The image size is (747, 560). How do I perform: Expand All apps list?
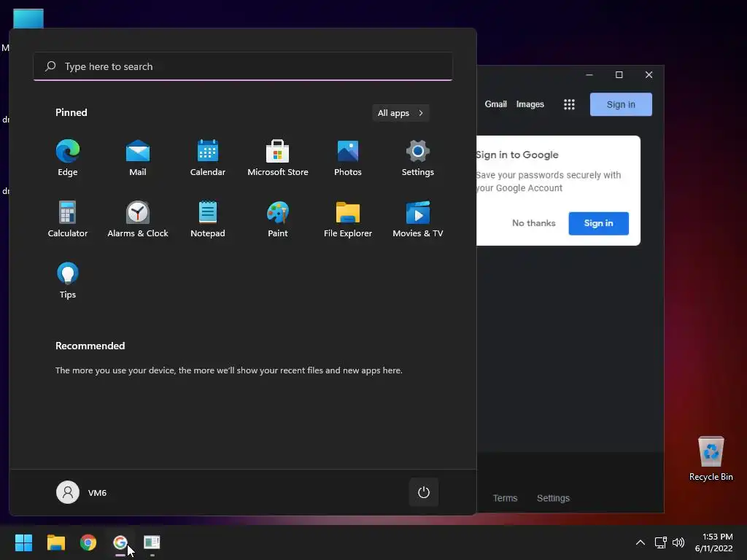click(400, 113)
